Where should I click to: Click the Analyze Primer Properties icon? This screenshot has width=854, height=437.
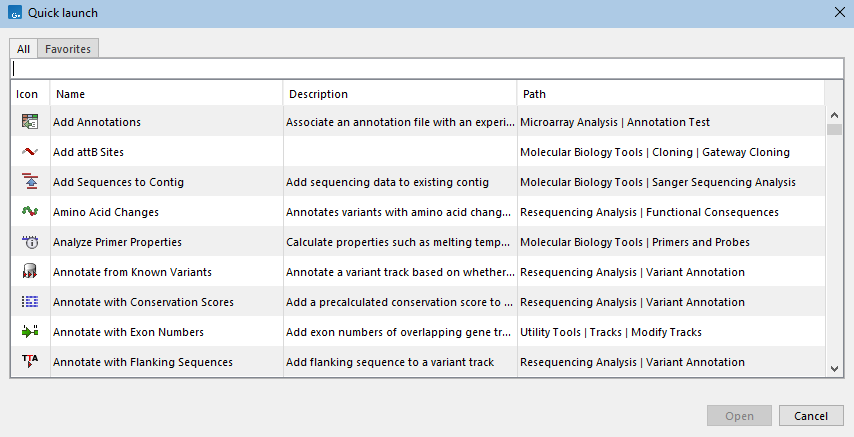tap(29, 242)
